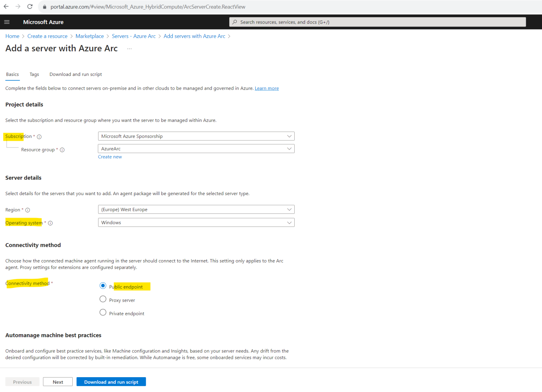Image resolution: width=542 pixels, height=392 pixels.
Task: Show the Region info tooltip
Action: (27, 210)
